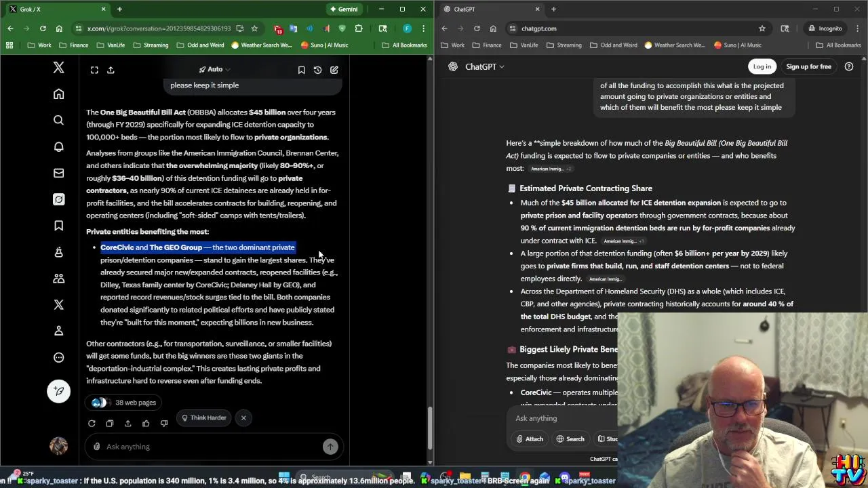868x488 pixels.
Task: Select the ChatGPT browser tab
Action: (x=492, y=9)
